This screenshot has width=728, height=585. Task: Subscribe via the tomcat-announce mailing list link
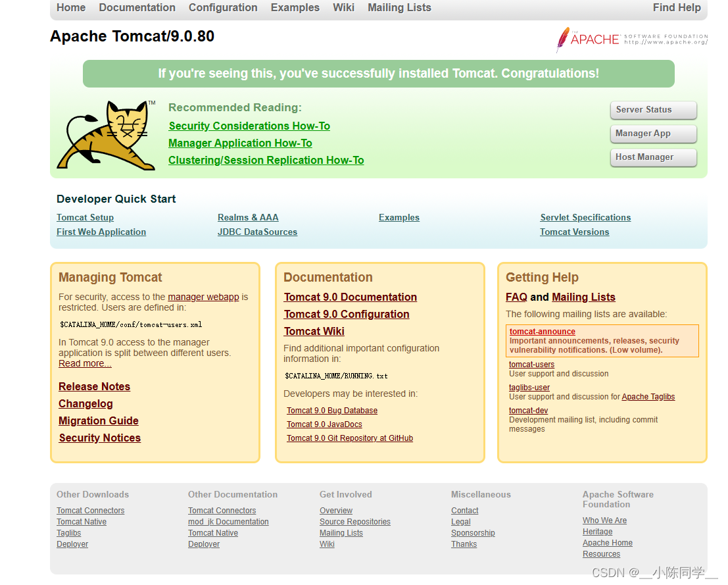[542, 331]
